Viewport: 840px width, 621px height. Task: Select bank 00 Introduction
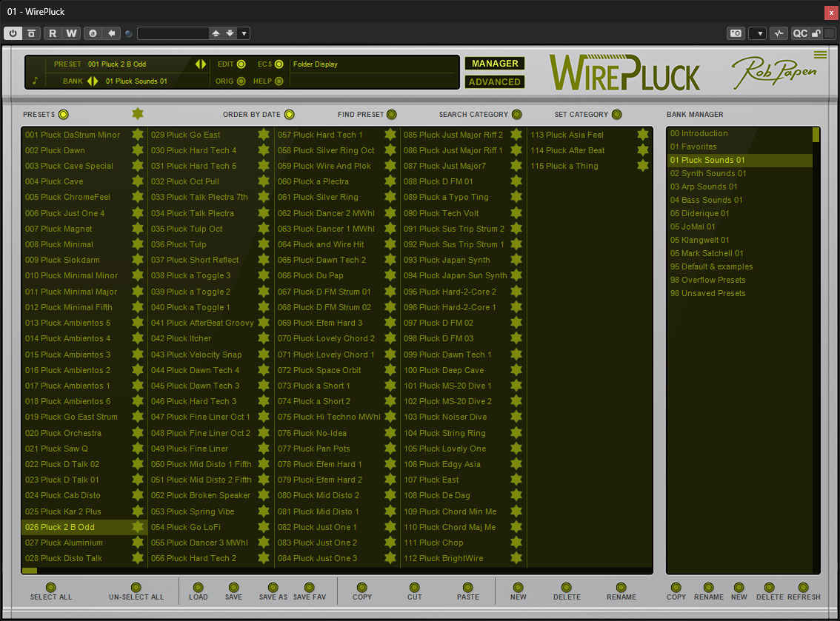[739, 133]
